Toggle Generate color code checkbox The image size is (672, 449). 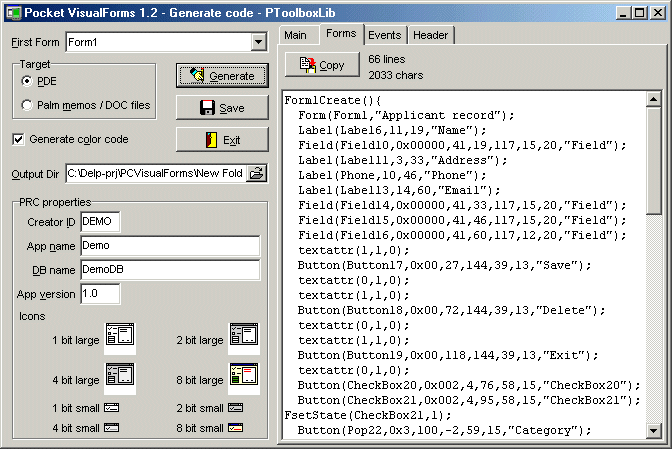pos(18,139)
